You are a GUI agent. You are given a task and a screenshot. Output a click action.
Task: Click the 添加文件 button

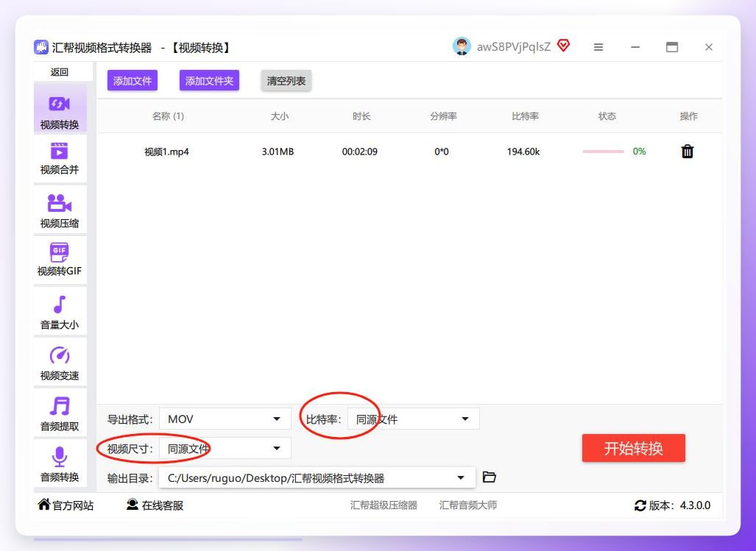[133, 80]
